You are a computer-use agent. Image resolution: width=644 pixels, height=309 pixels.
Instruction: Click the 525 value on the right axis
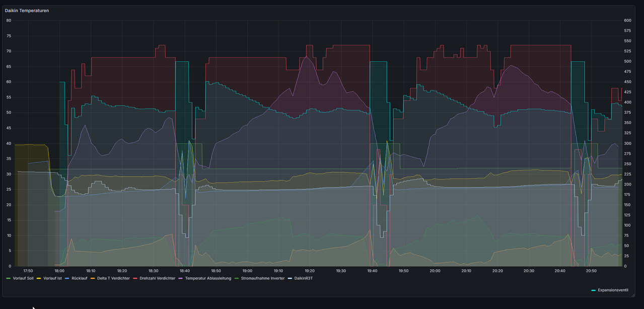[x=627, y=51]
